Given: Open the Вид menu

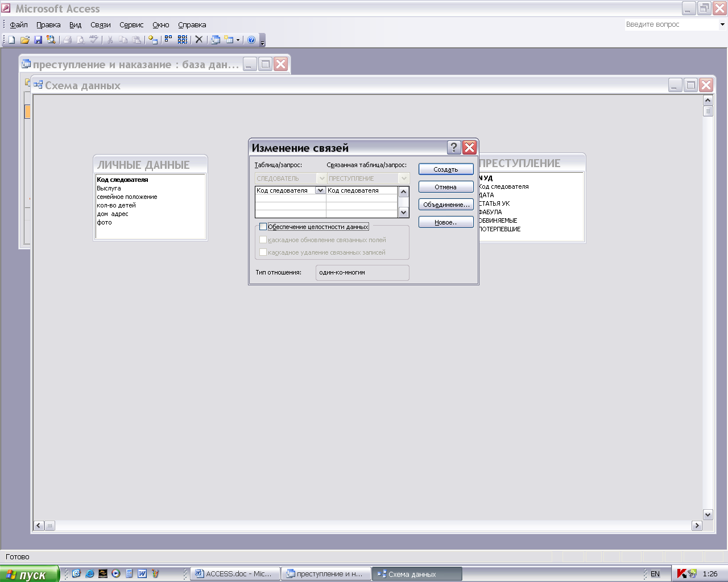Looking at the screenshot, I should [76, 25].
